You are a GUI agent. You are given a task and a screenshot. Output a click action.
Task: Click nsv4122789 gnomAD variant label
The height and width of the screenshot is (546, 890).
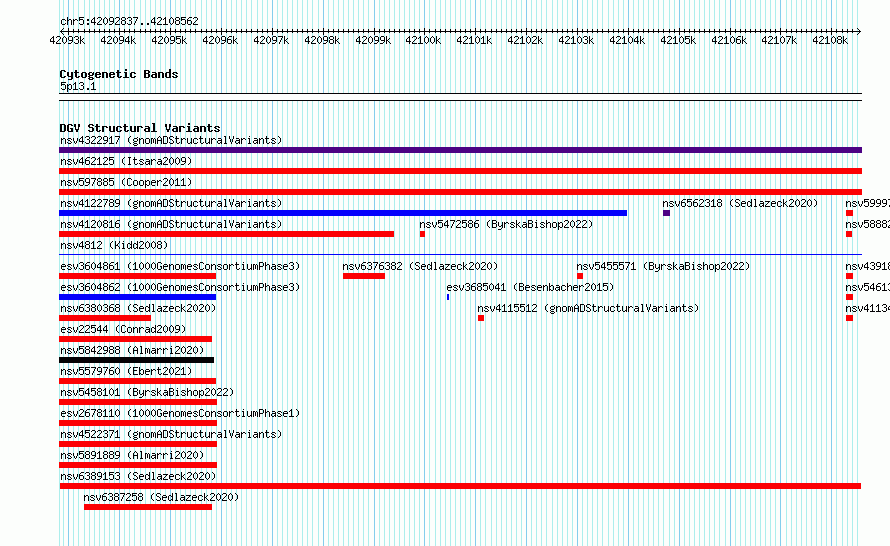click(x=171, y=203)
